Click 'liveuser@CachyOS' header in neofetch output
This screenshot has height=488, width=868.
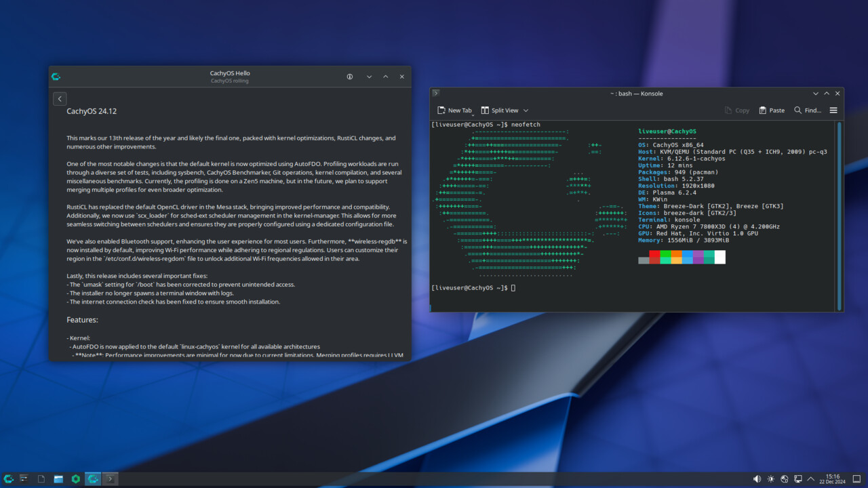[667, 131]
